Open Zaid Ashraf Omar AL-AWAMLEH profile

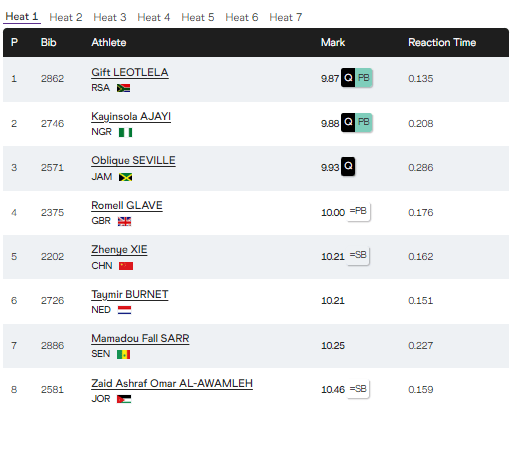(x=172, y=383)
